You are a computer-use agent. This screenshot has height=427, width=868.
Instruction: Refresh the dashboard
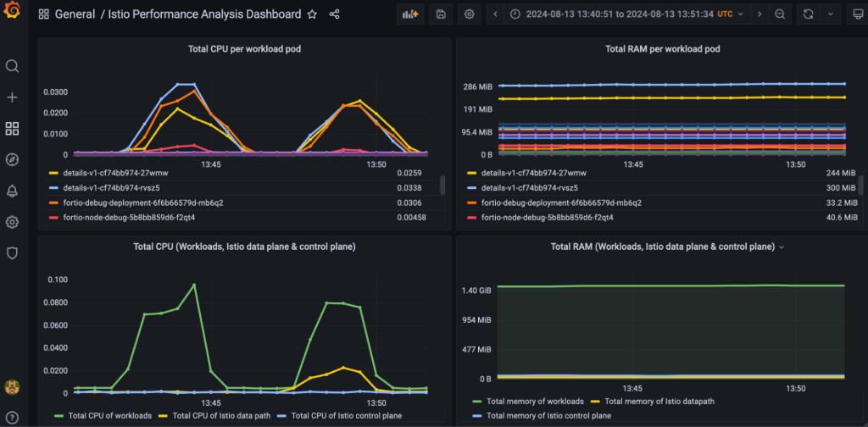click(808, 14)
